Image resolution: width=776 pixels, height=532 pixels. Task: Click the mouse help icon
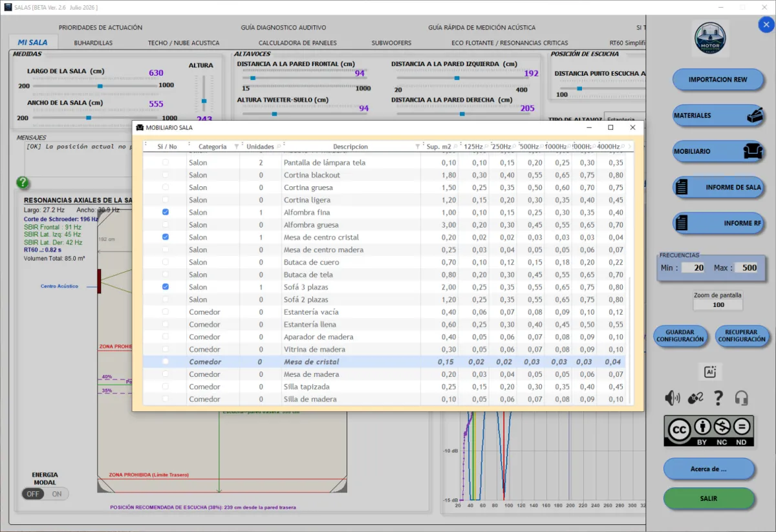(695, 398)
